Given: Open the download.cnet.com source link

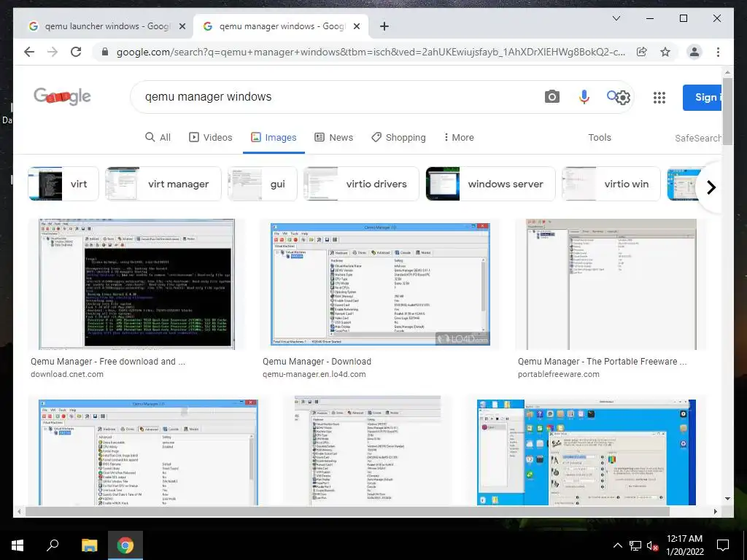Looking at the screenshot, I should tap(67, 374).
